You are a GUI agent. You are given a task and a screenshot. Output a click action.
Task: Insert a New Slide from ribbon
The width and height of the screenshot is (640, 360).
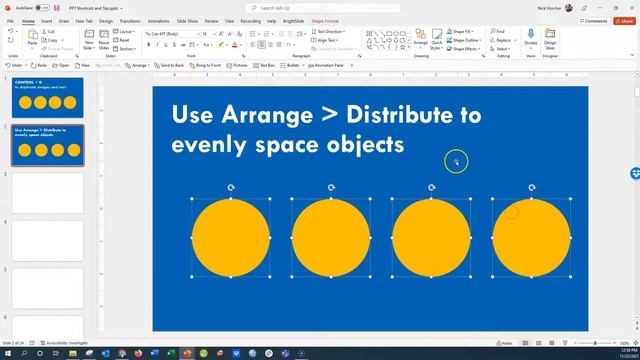pyautogui.click(x=89, y=39)
